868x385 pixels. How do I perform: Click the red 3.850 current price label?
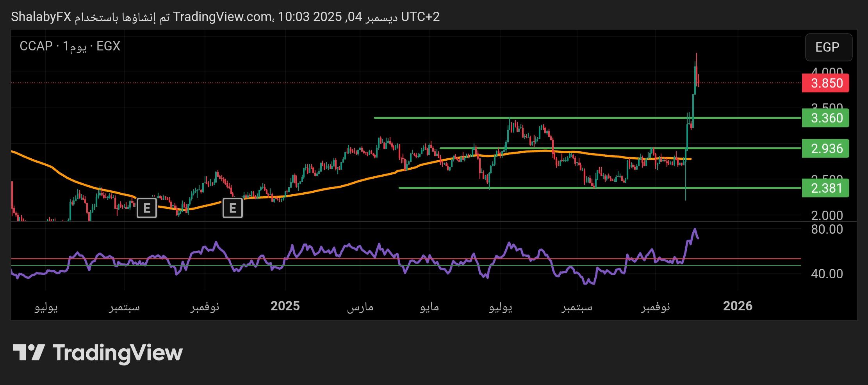pyautogui.click(x=825, y=83)
